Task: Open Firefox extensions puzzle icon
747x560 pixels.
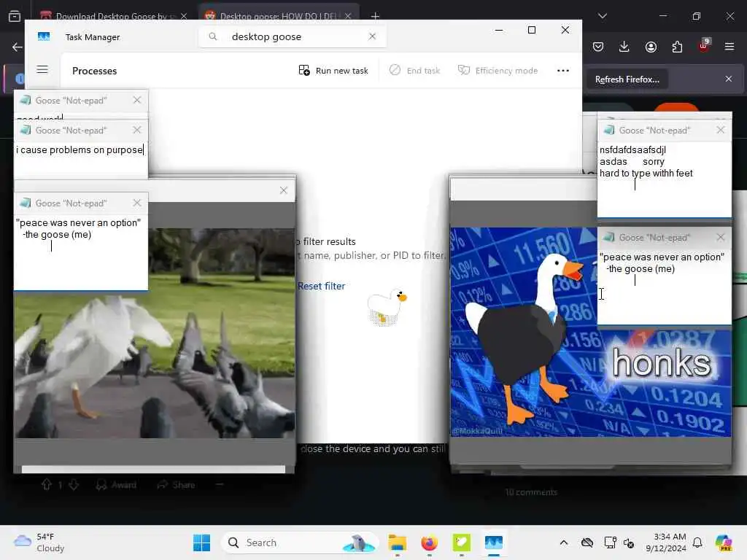Action: point(677,47)
